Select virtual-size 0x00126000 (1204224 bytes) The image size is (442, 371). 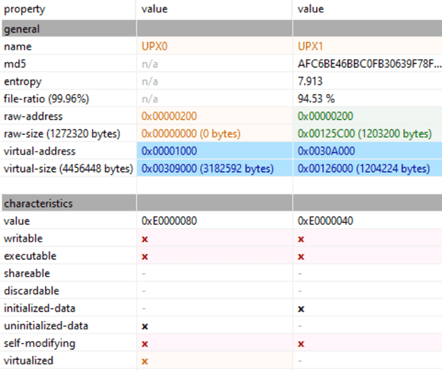[364, 169]
